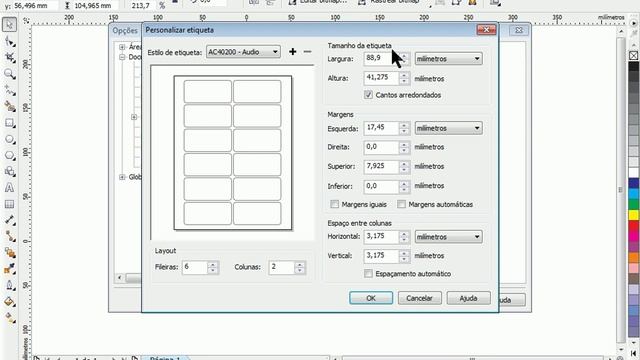Close the Personalizar etiqueta dialog

pos(486,30)
